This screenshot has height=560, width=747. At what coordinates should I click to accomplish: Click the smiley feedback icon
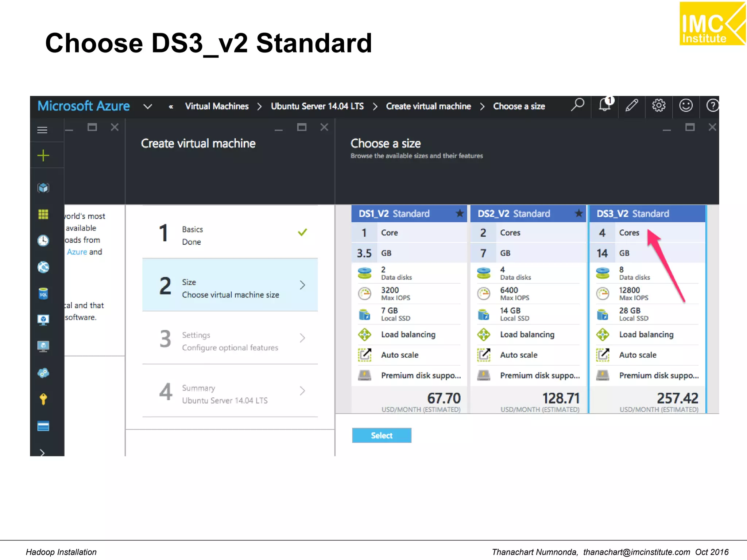[x=686, y=106]
